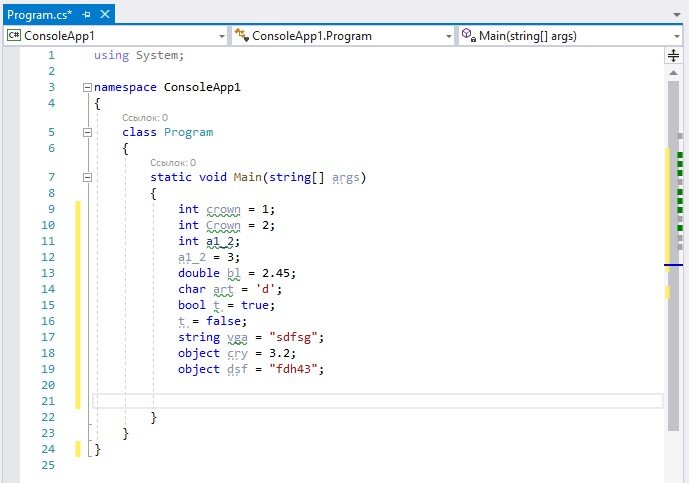Click the lowercase variable 'crown' on line 9
689x483 pixels.
[x=223, y=210]
